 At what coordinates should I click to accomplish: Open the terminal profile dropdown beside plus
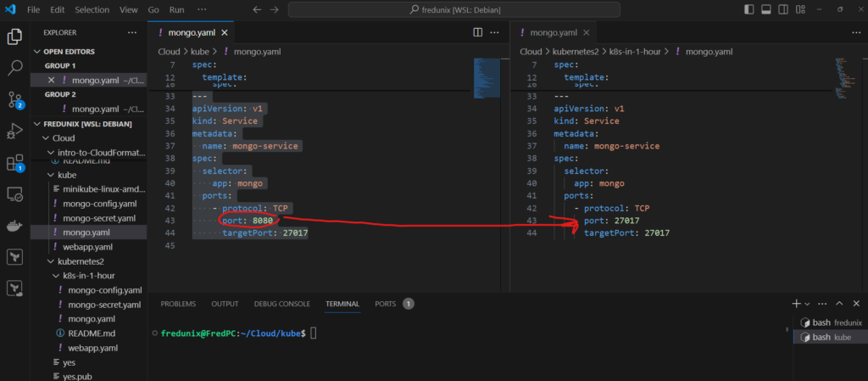807,304
